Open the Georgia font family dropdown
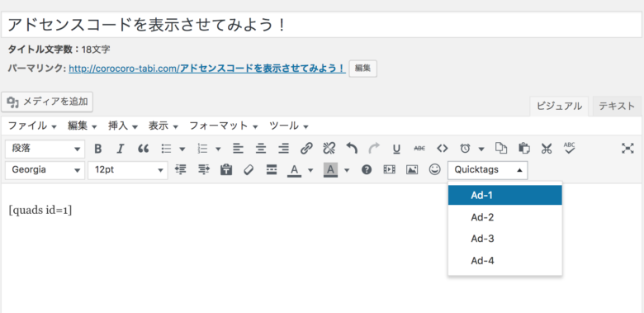 point(45,170)
